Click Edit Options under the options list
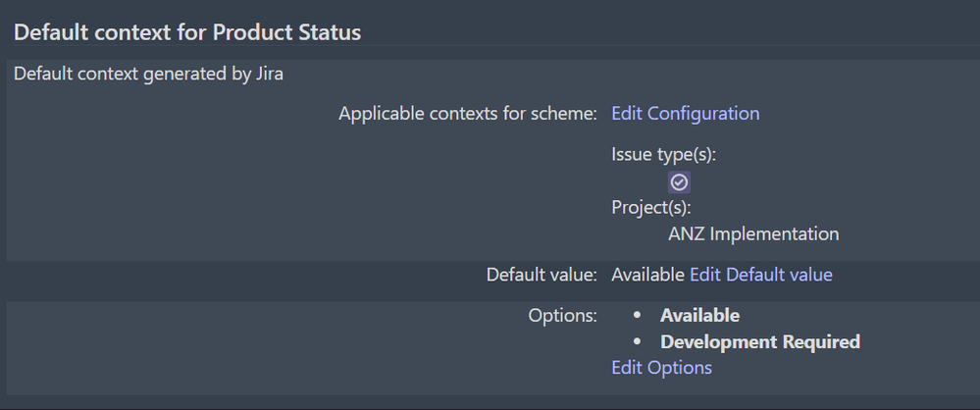980x410 pixels. pos(661,368)
